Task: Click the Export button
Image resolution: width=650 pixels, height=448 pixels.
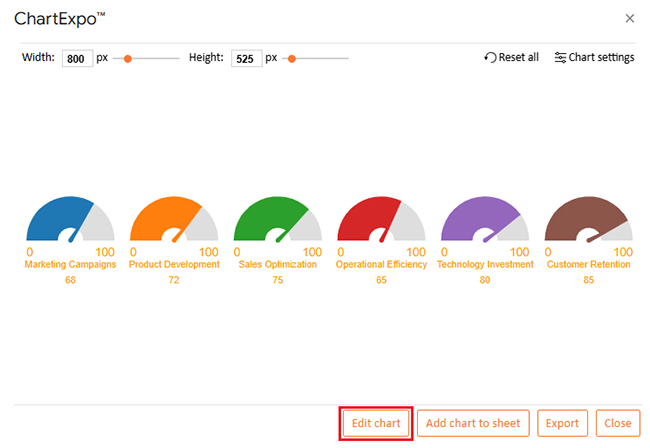Action: (x=562, y=423)
